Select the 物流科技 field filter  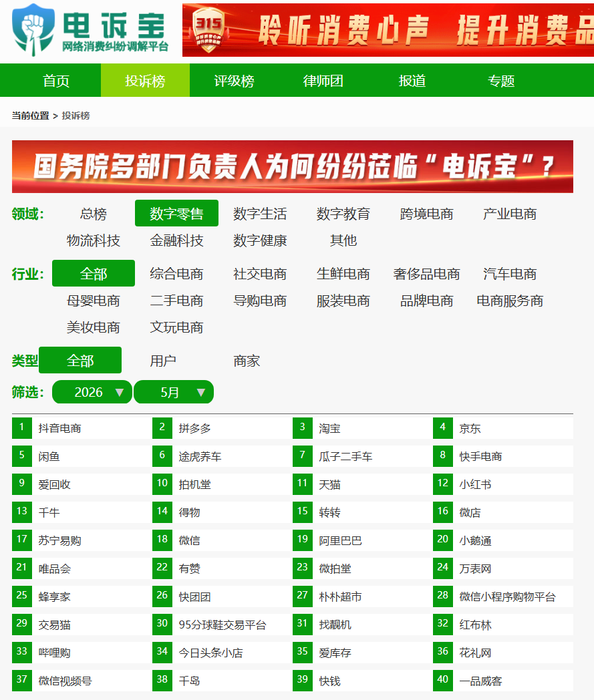pyautogui.click(x=94, y=240)
